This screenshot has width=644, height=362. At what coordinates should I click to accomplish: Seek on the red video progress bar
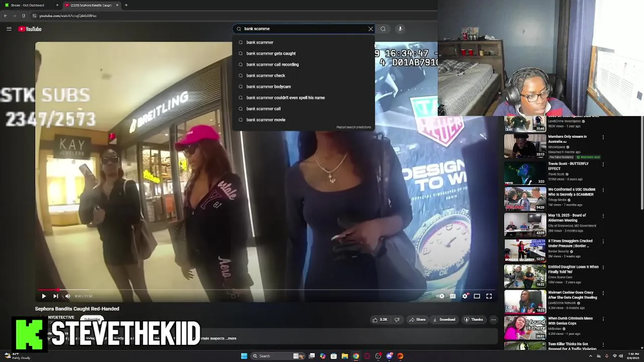(x=266, y=290)
